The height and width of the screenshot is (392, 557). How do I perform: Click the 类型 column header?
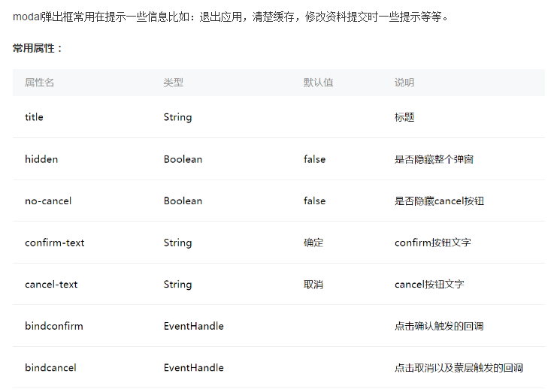173,83
